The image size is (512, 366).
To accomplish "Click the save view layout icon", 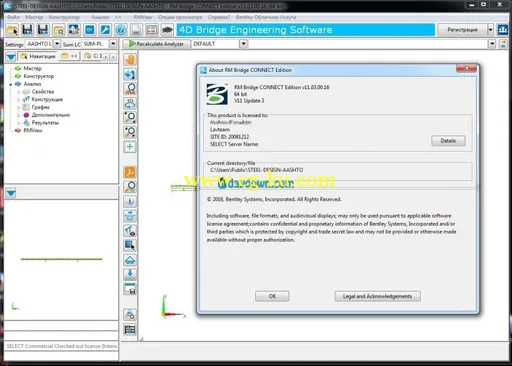I will [130, 289].
